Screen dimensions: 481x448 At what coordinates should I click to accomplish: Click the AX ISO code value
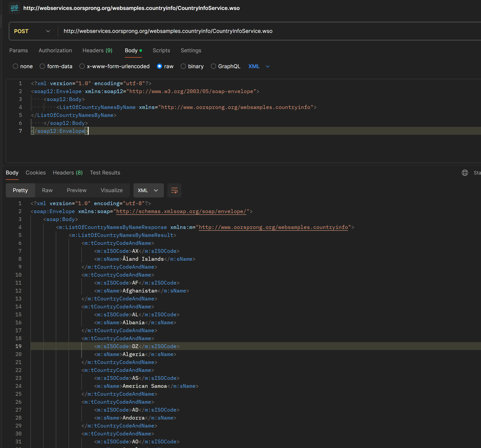135,251
